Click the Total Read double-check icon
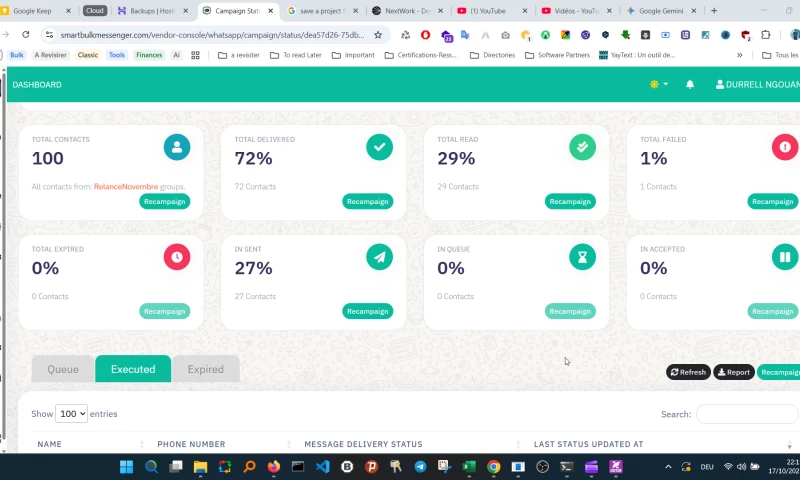This screenshot has height=480, width=800. point(582,148)
